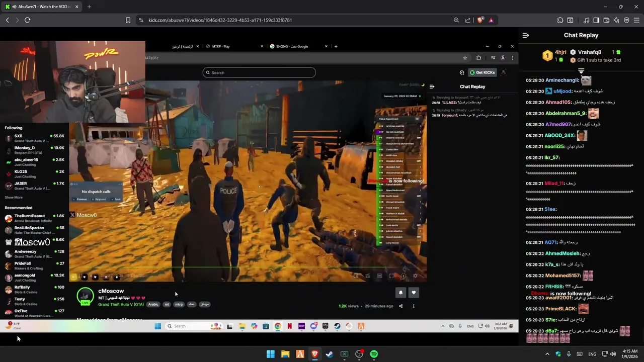Click the microphone icon in system tray
Screen dimensions: 644x362
[x=569, y=354]
